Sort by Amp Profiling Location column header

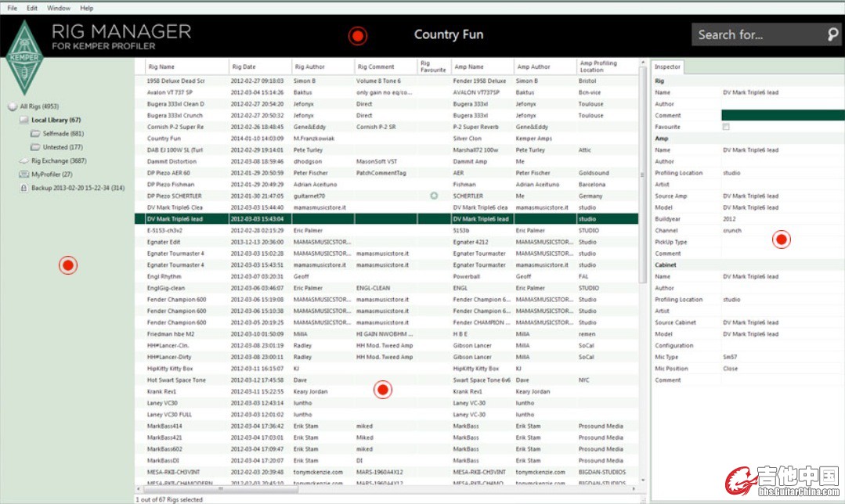[x=608, y=67]
